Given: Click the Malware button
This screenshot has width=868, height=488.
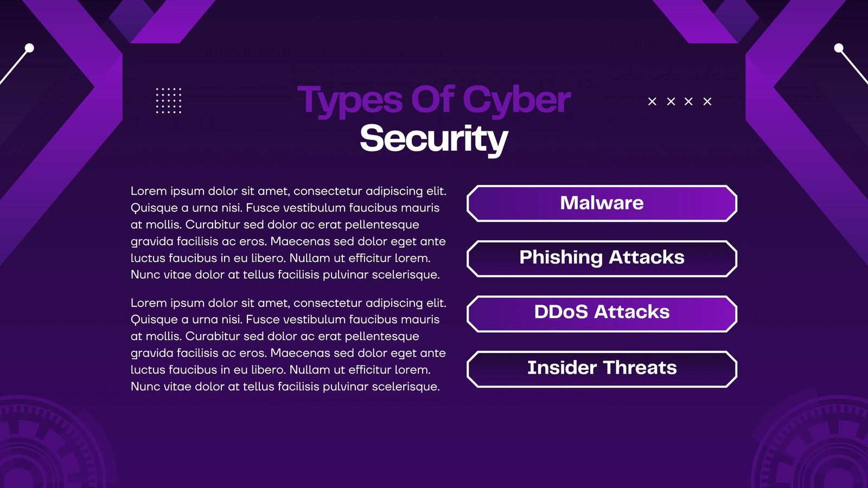Looking at the screenshot, I should pos(602,203).
